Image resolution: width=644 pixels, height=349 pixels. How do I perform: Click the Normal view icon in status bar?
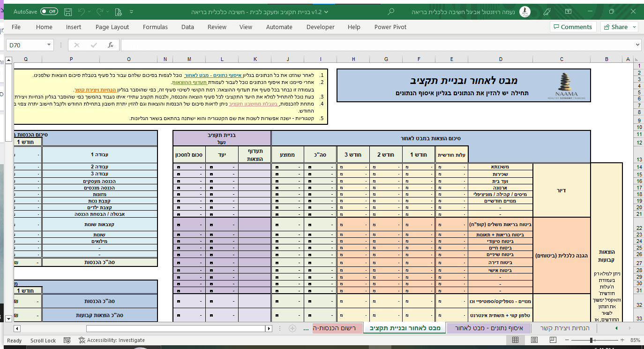515,340
